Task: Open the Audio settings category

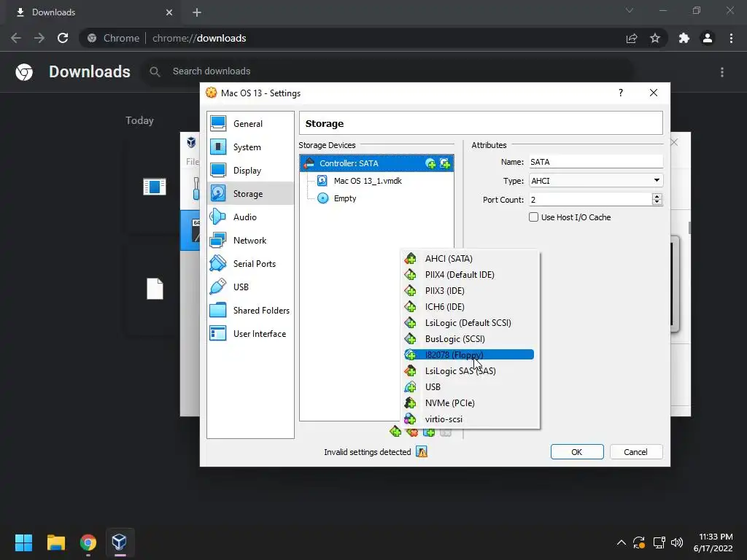Action: (250, 217)
